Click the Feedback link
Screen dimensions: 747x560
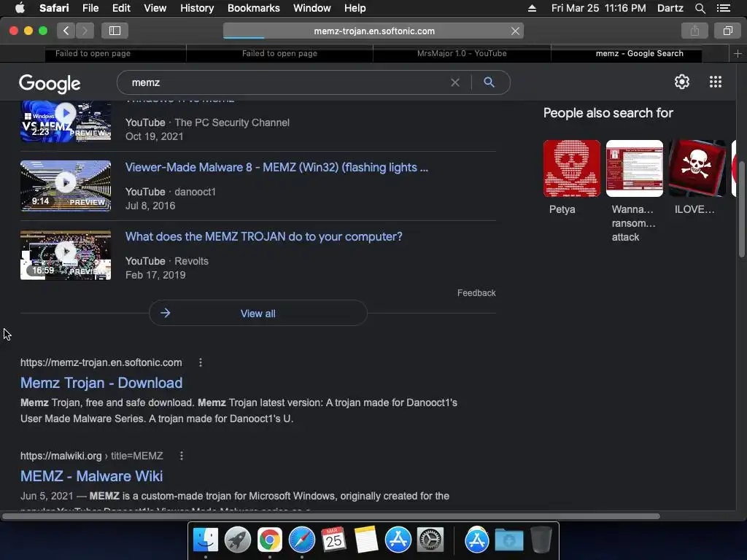(476, 293)
